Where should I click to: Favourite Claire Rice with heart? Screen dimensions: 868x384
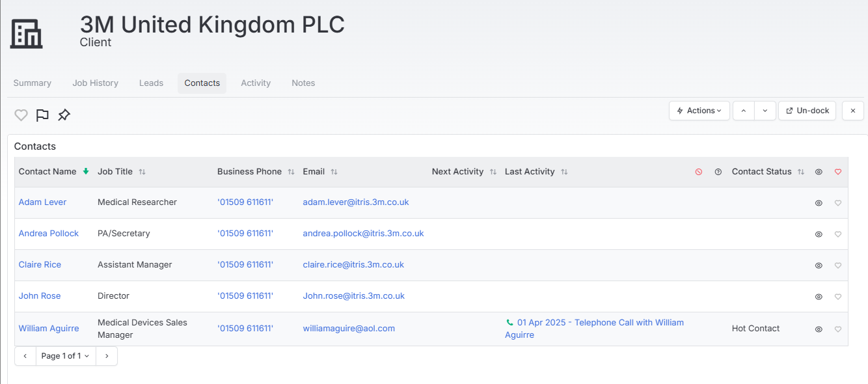pos(838,266)
